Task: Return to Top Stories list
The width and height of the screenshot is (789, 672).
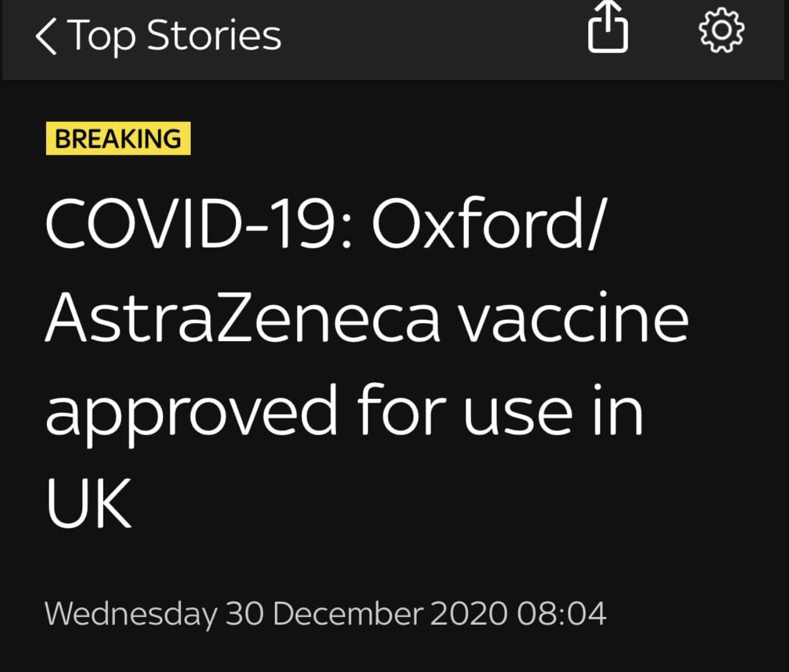Action: (x=158, y=36)
